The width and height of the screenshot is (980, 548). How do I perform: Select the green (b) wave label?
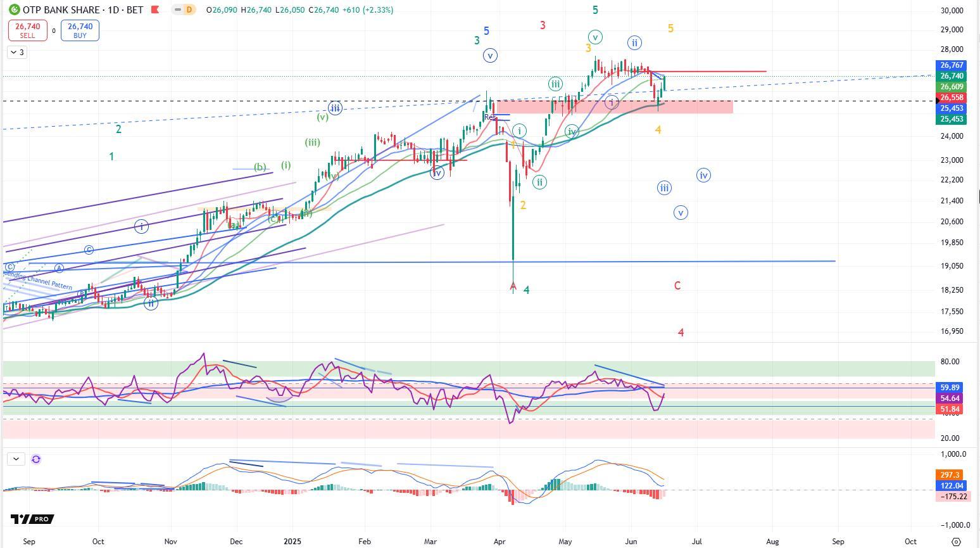[260, 167]
